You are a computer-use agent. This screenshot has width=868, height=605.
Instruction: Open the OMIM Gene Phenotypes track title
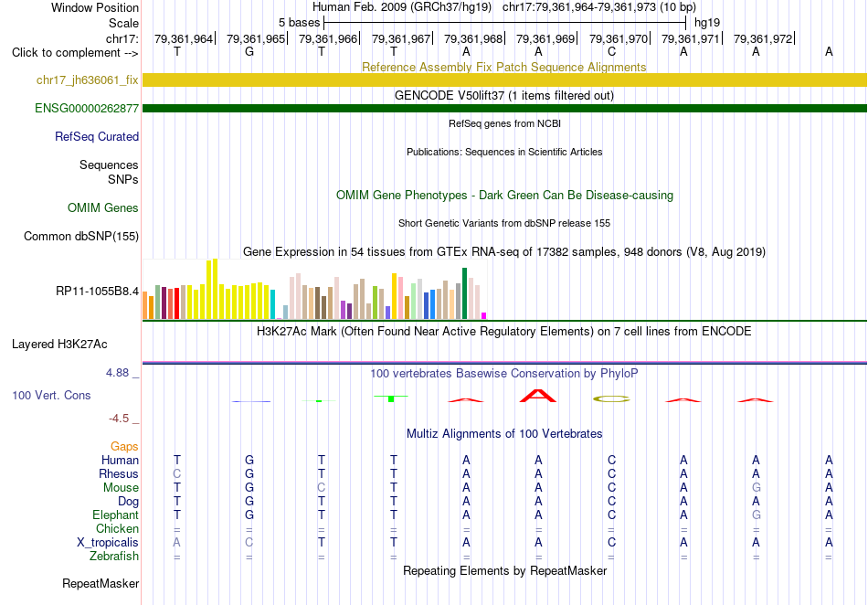(504, 196)
